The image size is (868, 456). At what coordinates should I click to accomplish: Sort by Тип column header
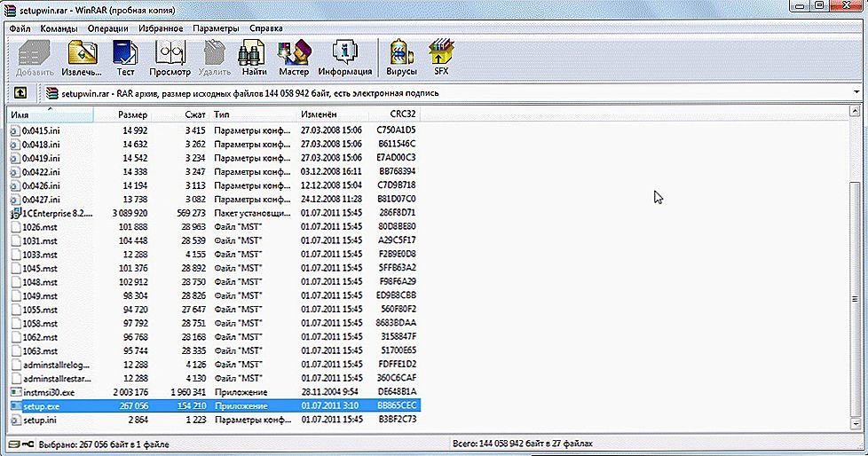pyautogui.click(x=253, y=114)
